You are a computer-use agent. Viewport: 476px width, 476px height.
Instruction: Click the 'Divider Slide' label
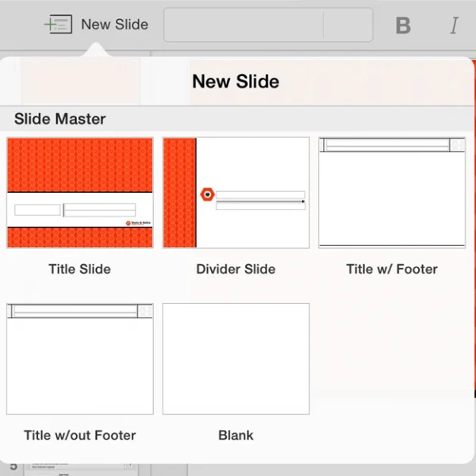click(236, 269)
